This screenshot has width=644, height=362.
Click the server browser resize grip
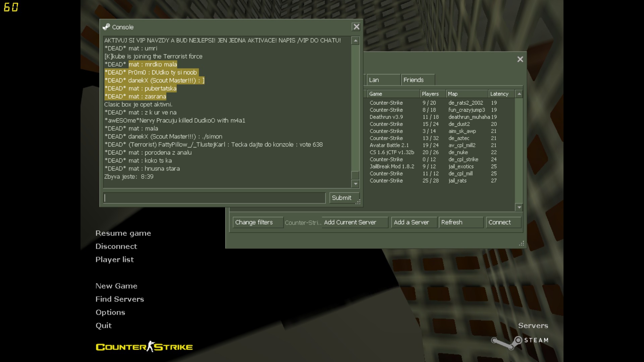tap(522, 244)
